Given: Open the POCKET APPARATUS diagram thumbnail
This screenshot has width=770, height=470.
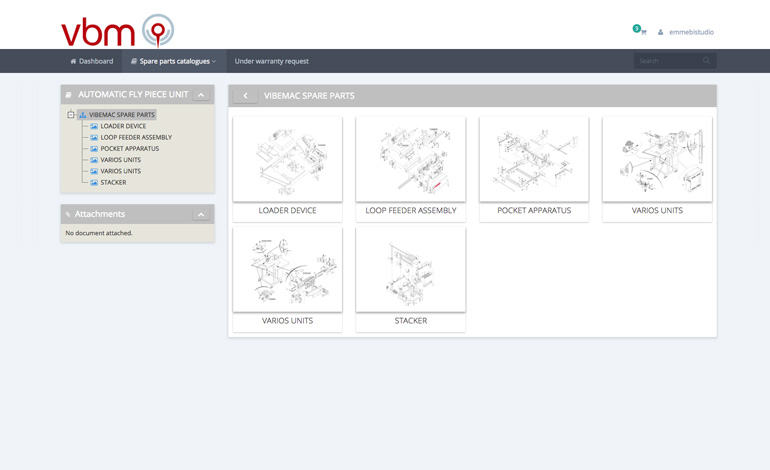Looking at the screenshot, I should coord(534,159).
